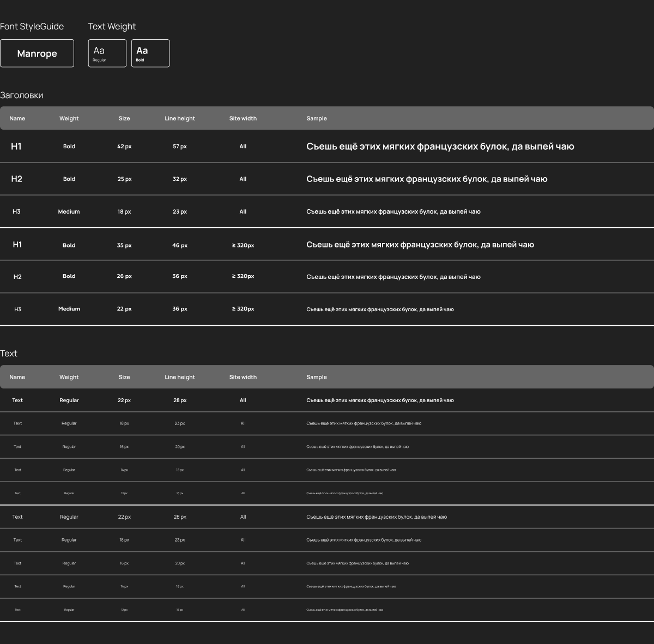Click Site width header in Text table
654x644 pixels.
[243, 377]
